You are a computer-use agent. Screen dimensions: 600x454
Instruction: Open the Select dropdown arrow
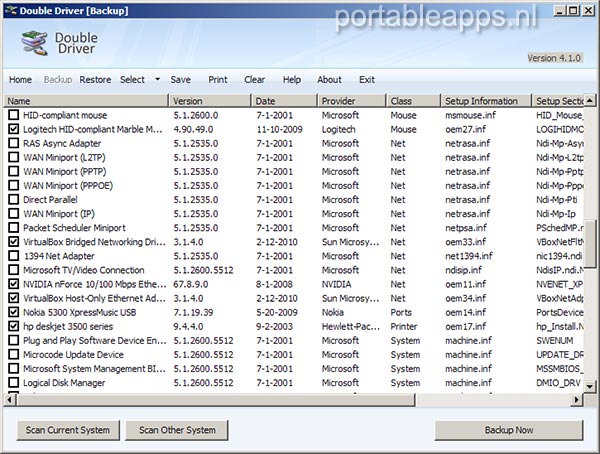pyautogui.click(x=157, y=80)
